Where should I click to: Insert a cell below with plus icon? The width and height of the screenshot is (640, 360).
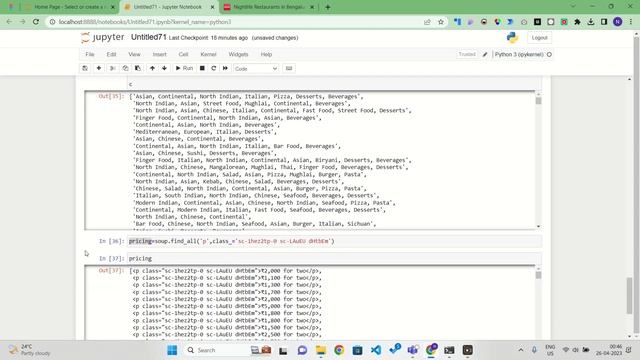pos(99,68)
